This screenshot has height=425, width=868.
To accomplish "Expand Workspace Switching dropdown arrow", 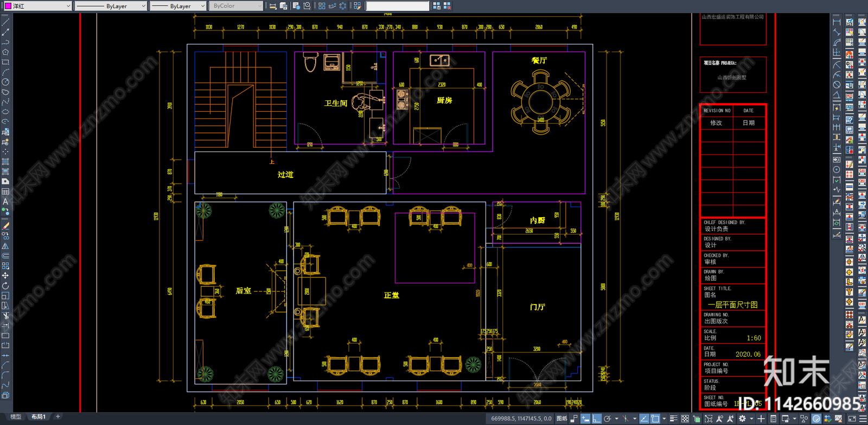I will point(751,418).
